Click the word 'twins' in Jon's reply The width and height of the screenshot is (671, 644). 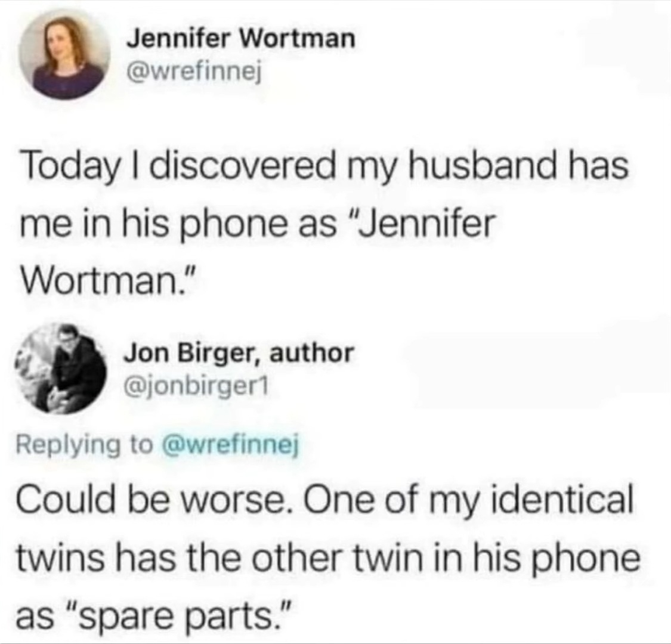click(60, 558)
